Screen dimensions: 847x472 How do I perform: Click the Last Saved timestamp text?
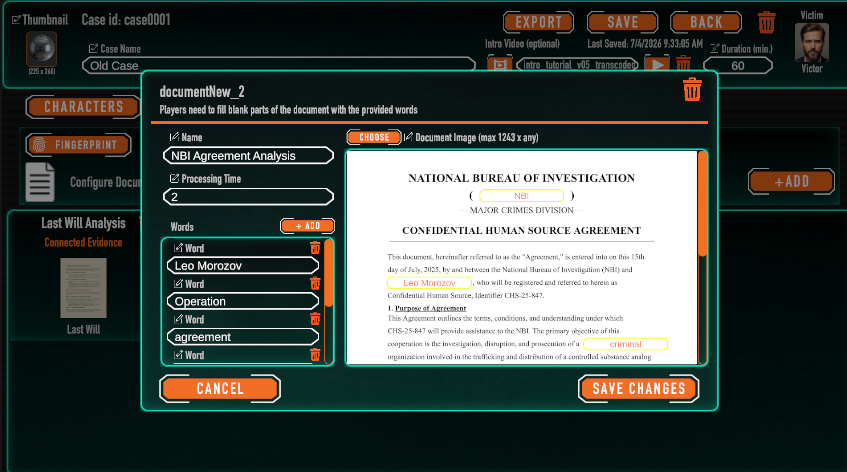645,44
